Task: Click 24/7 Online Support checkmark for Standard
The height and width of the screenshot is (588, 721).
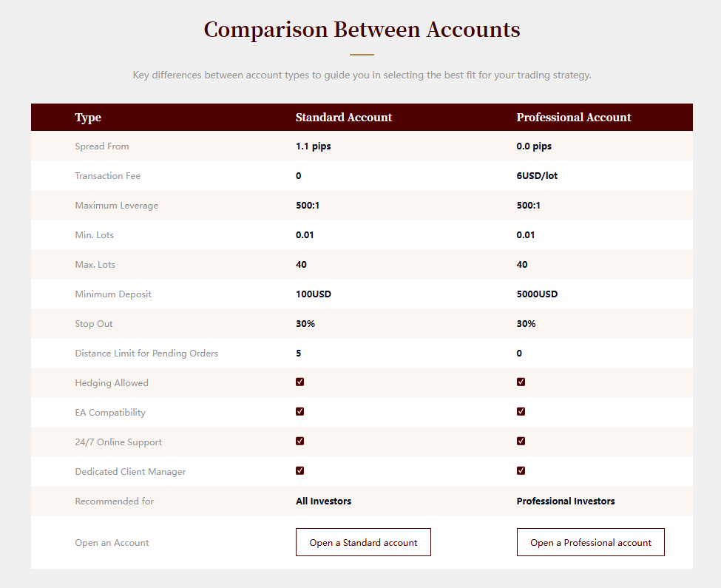Action: point(299,441)
